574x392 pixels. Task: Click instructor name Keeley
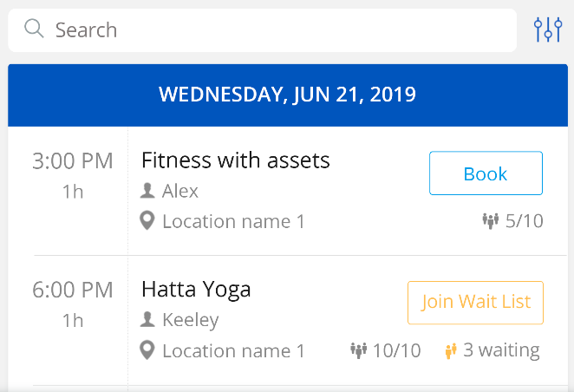click(x=191, y=320)
